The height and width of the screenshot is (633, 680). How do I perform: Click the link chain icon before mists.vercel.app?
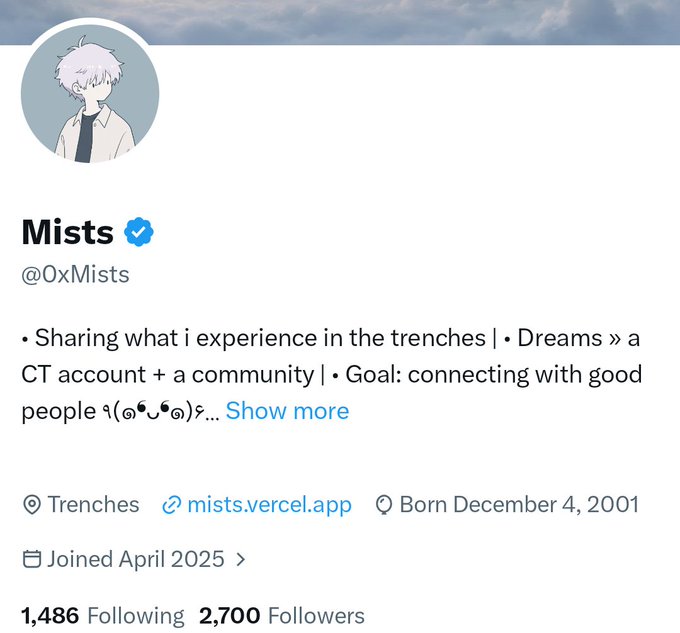[171, 506]
